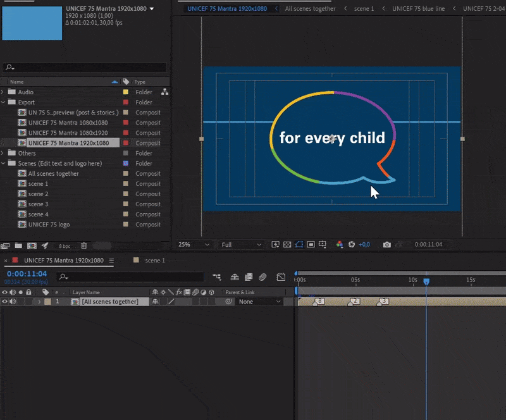Click the composition thumbnail preview
The width and height of the screenshot is (506, 420).
coord(32,23)
